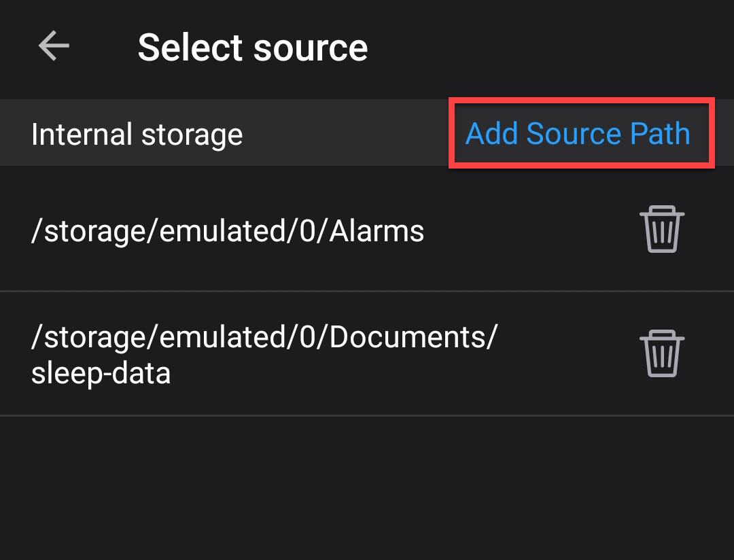Remove the sleep-data folder using its trash icon
Viewport: 734px width, 560px height.
tap(662, 352)
